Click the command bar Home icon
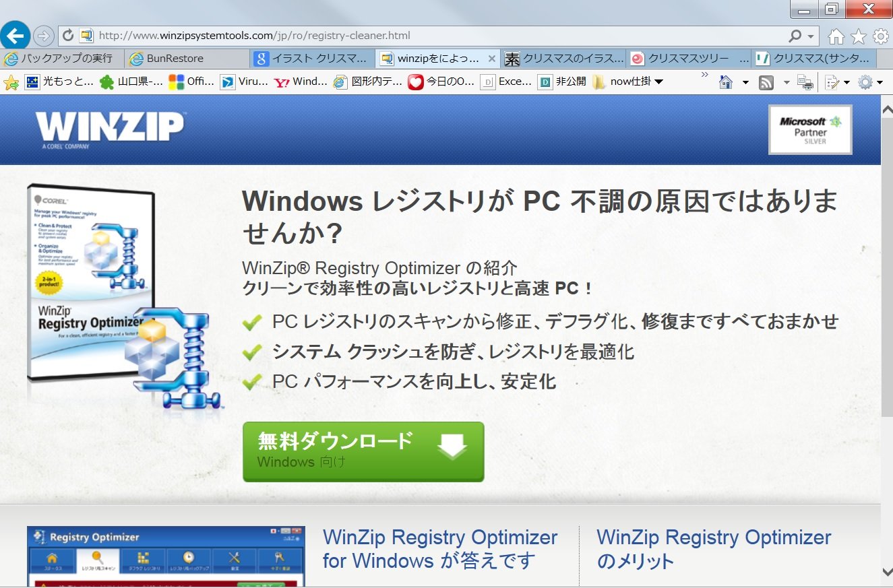 725,82
